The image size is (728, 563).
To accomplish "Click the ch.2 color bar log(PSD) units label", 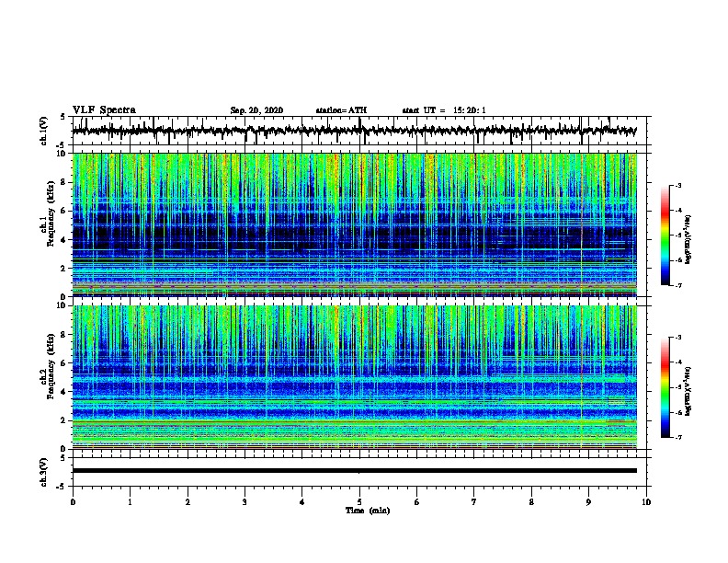I will tap(688, 392).
